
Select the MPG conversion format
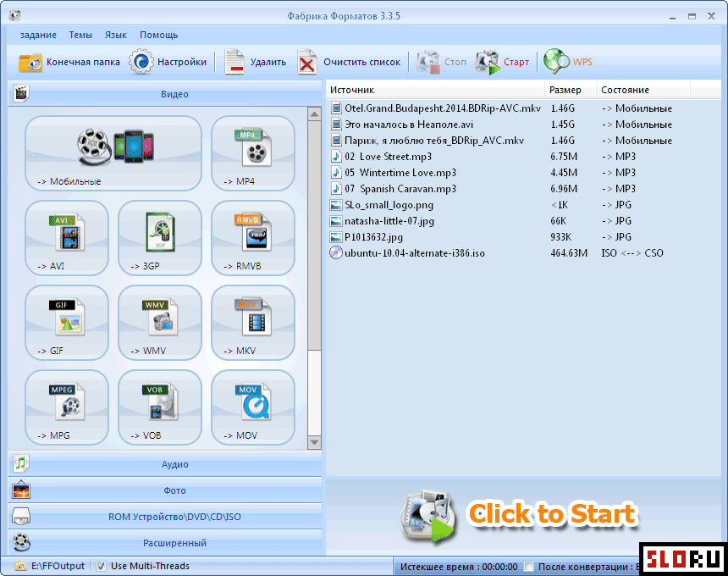(x=67, y=407)
